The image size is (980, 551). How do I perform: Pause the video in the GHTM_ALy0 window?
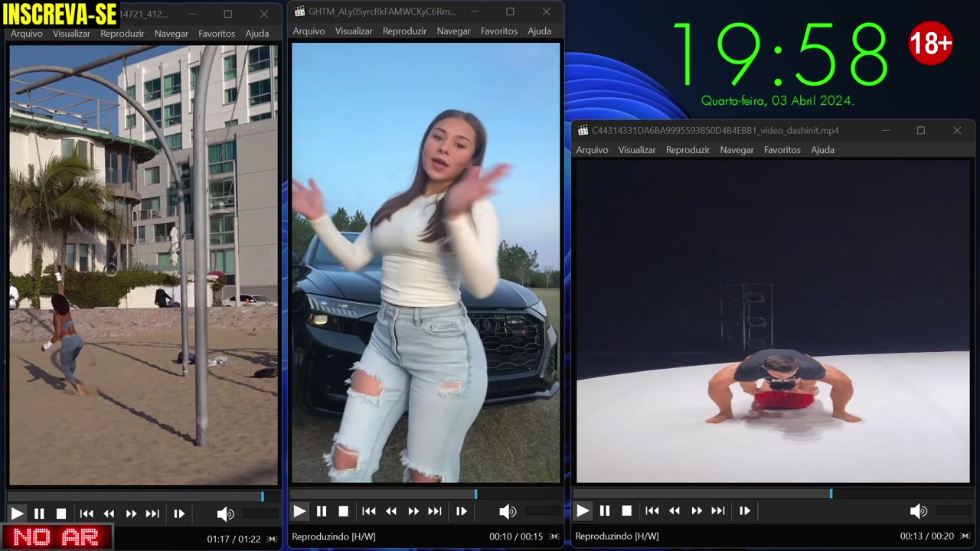pyautogui.click(x=322, y=510)
